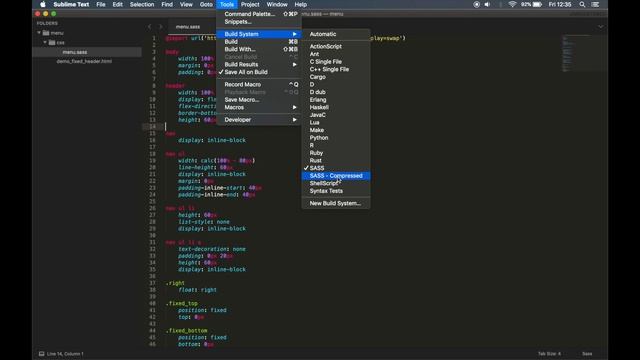Open Spotlight search in menu bar
640x360 pixels.
[x=582, y=4]
